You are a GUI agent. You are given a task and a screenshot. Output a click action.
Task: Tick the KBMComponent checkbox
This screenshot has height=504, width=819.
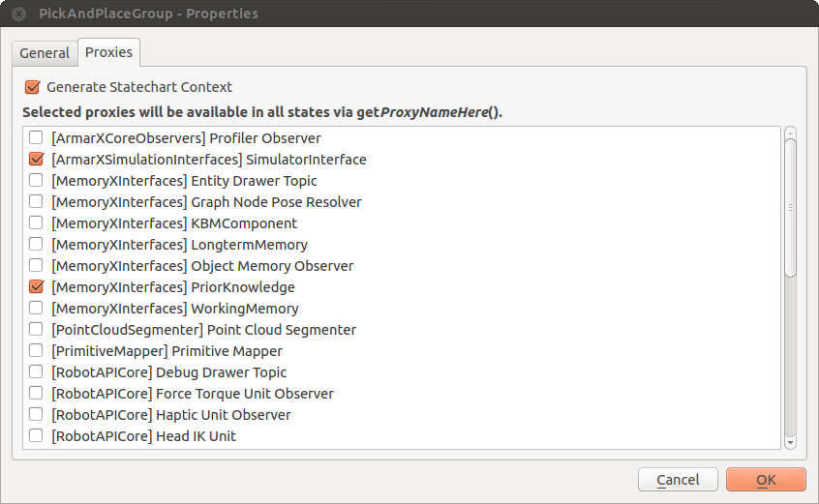point(36,222)
